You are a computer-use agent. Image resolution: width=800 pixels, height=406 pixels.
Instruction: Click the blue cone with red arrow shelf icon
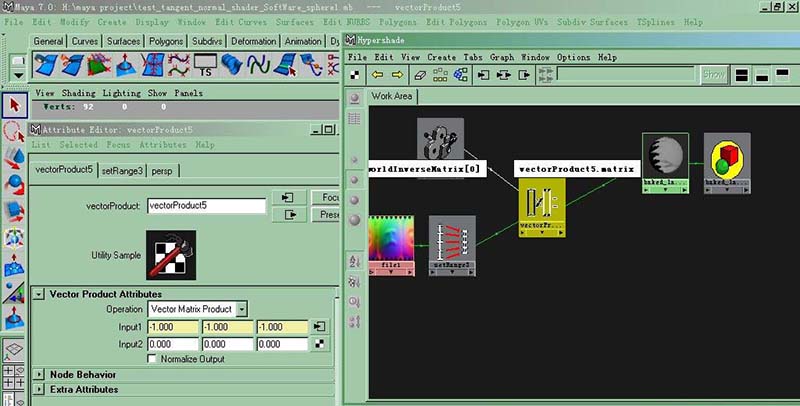pyautogui.click(x=126, y=65)
